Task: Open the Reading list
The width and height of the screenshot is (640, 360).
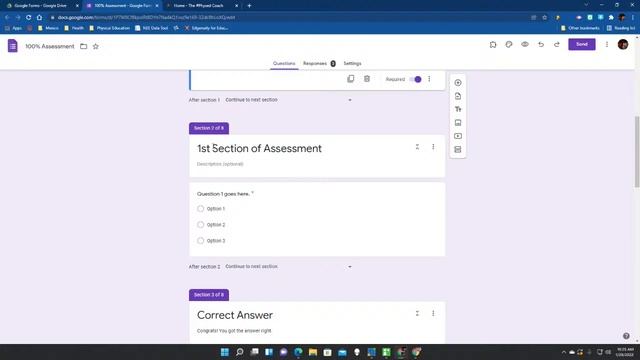Action: (621, 28)
